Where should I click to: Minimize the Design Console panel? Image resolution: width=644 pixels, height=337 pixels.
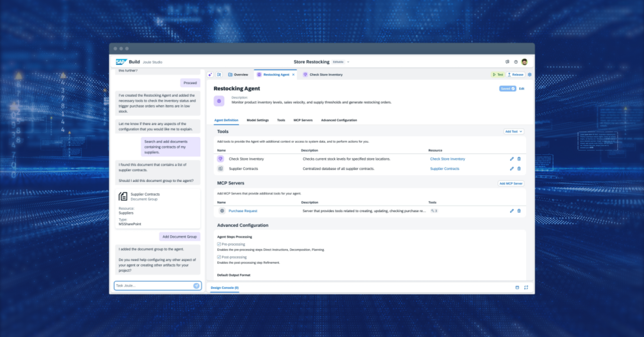tap(517, 287)
